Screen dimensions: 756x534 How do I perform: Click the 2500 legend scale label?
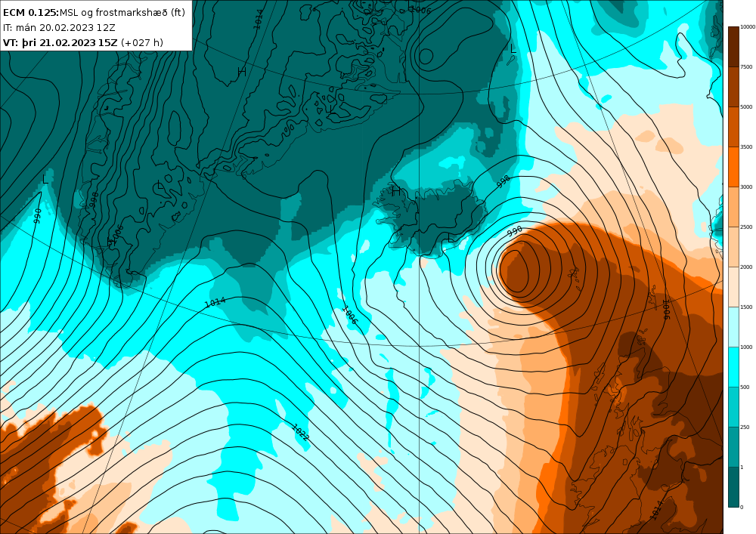[x=746, y=227]
